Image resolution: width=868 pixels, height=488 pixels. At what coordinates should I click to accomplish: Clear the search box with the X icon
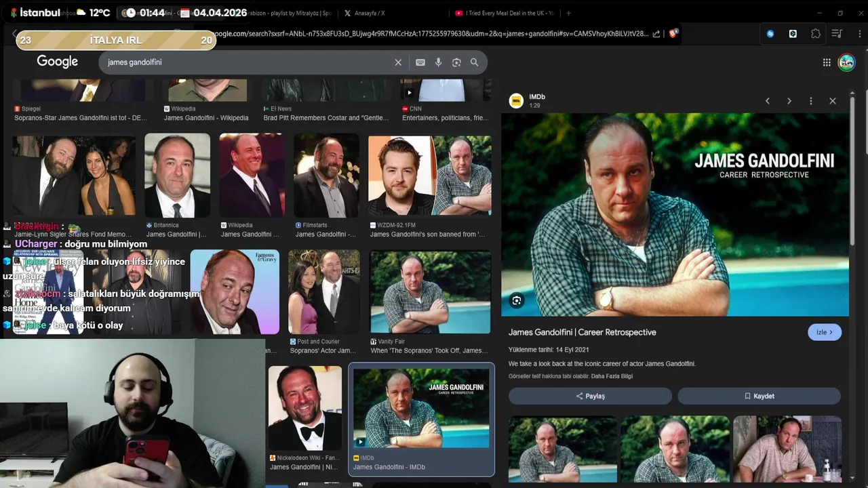click(398, 62)
